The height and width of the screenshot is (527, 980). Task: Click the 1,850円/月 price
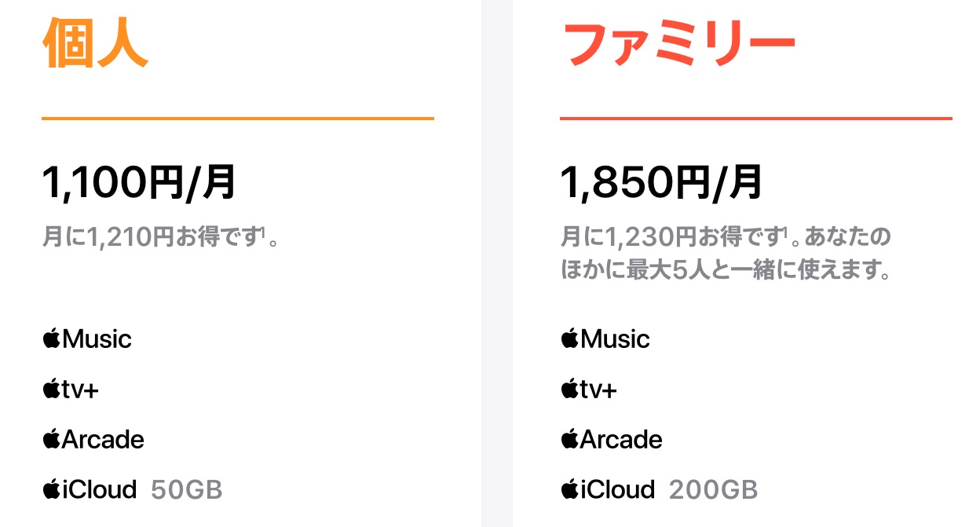[x=661, y=183]
